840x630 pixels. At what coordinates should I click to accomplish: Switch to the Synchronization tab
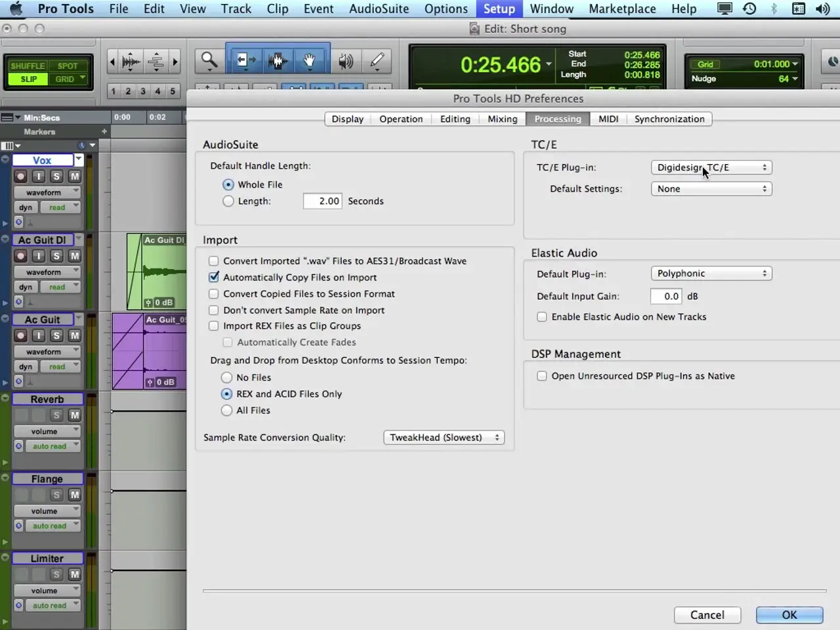tap(669, 119)
